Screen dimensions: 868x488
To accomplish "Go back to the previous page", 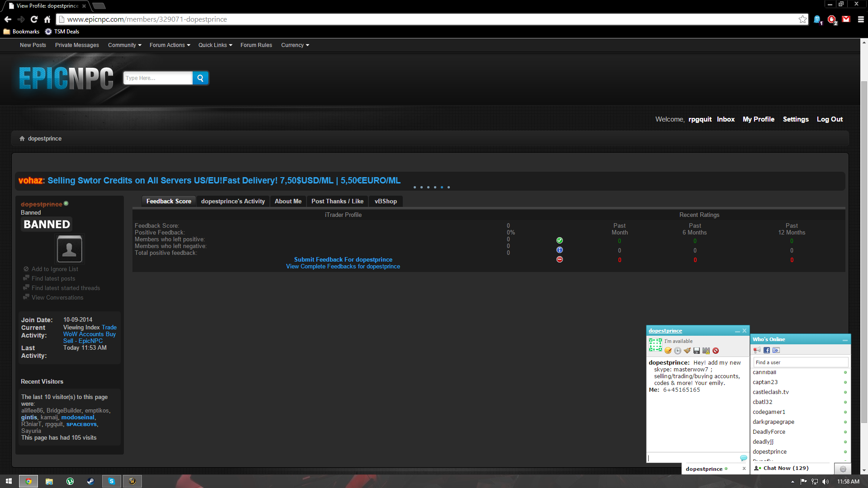I will point(8,19).
